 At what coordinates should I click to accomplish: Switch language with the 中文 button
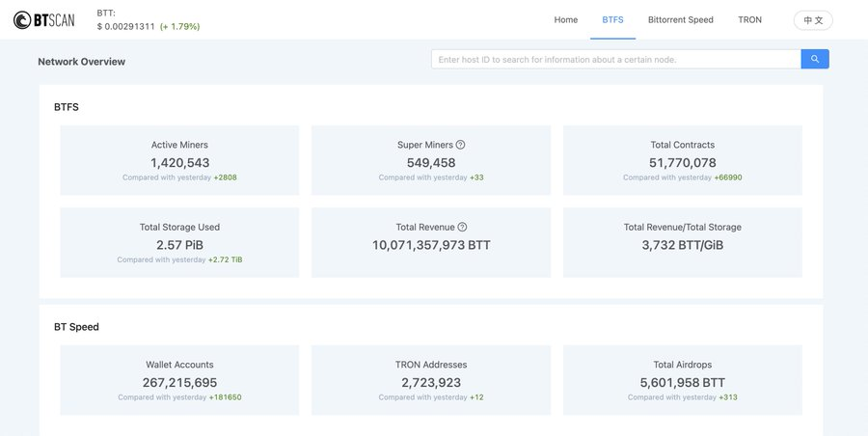(813, 20)
